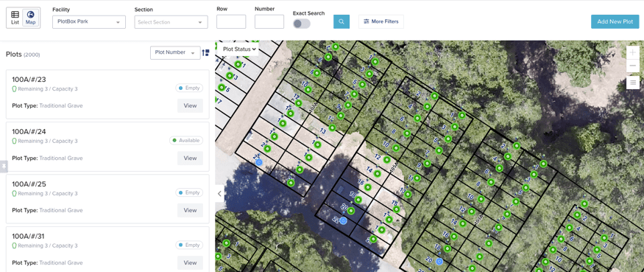Image resolution: width=644 pixels, height=272 pixels.
Task: Collapse the plots side panel arrow
Action: click(219, 193)
